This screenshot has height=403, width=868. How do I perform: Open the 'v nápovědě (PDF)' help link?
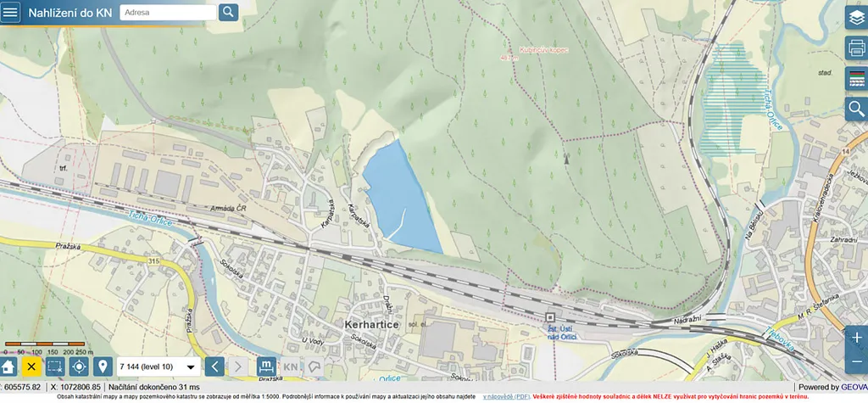pos(506,396)
